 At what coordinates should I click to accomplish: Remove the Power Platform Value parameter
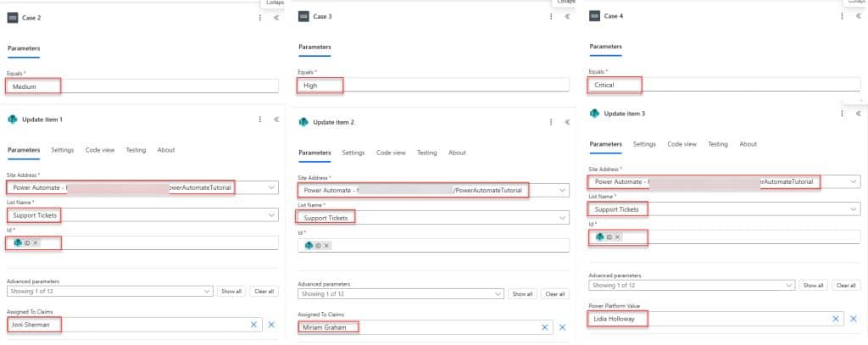pyautogui.click(x=854, y=319)
